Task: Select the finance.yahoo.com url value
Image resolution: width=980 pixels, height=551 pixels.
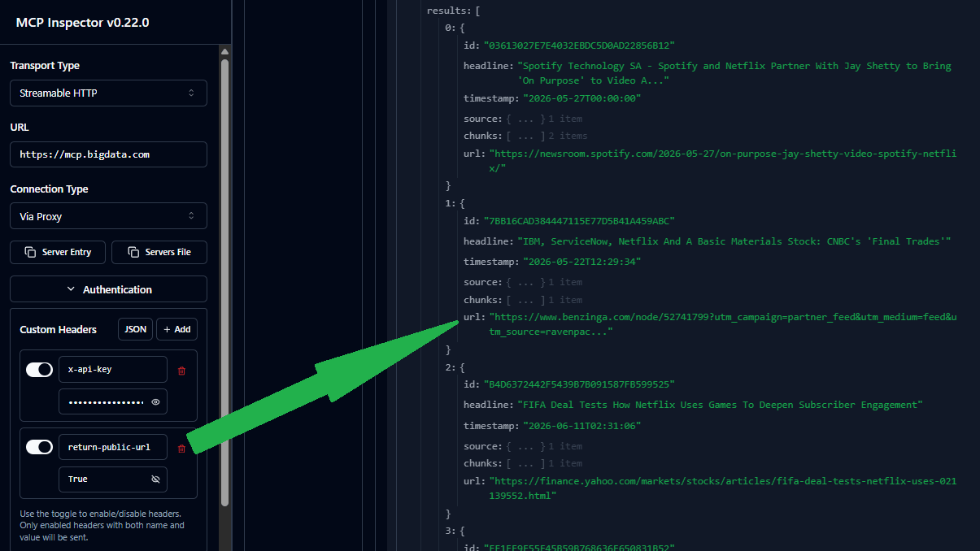Action: pyautogui.click(x=722, y=488)
